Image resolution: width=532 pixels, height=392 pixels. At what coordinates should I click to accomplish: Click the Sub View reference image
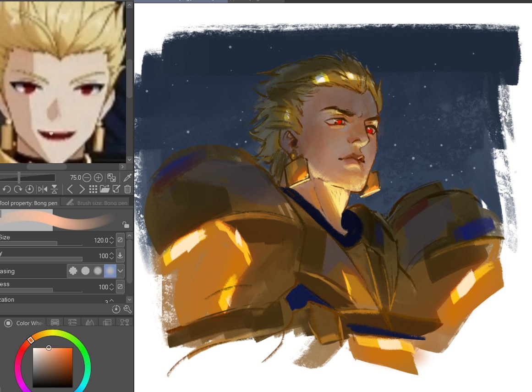(63, 82)
